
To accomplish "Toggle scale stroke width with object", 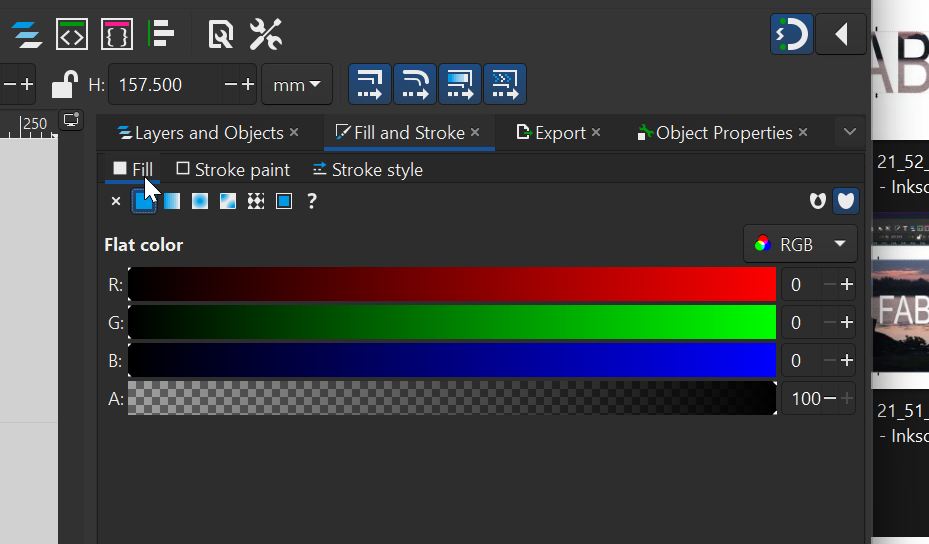I will [369, 84].
